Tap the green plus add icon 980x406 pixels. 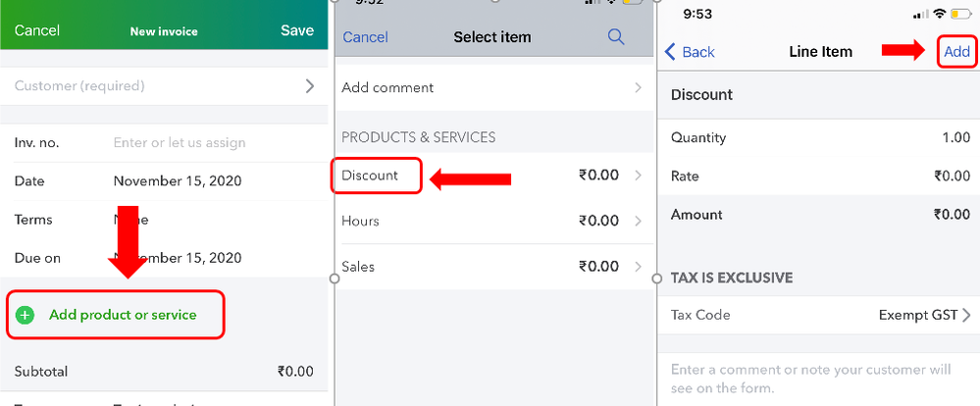26,315
